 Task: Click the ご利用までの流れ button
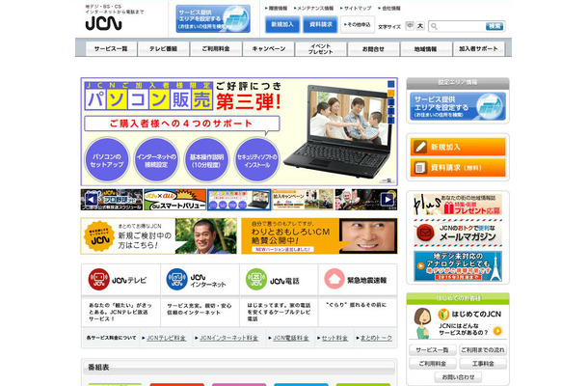(483, 350)
